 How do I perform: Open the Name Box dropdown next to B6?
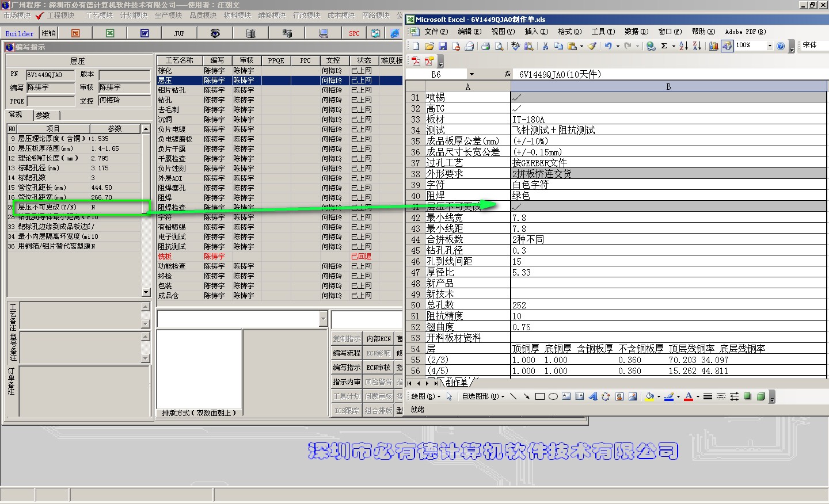(x=471, y=74)
